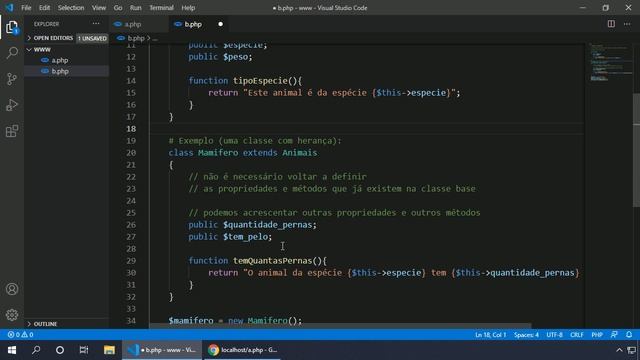Click breadcrumb chevron after b.php
This screenshot has height=360, width=640.
click(x=149, y=38)
